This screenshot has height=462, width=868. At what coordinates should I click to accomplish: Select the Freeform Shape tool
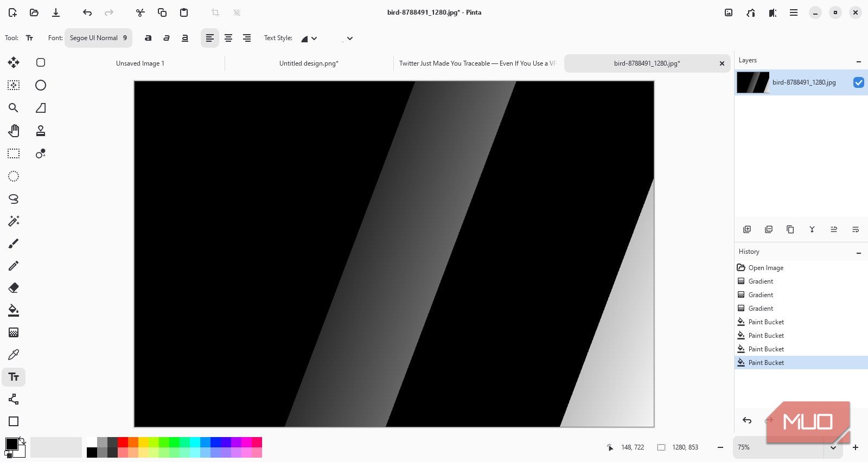click(41, 108)
